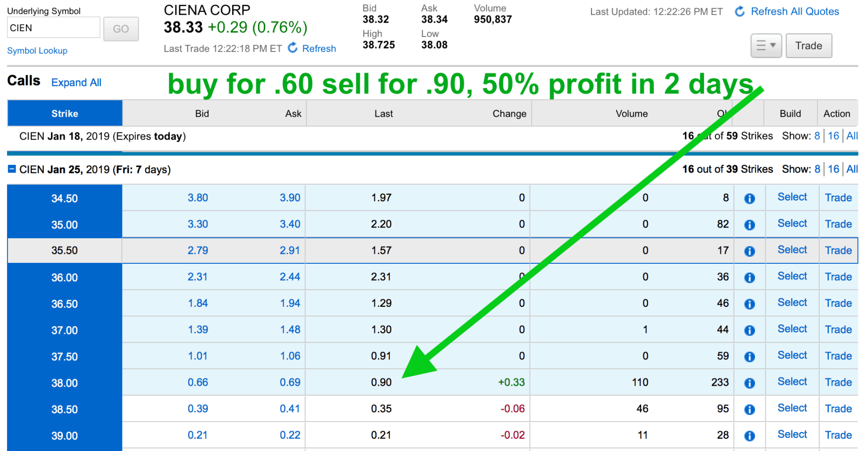This screenshot has width=868, height=451.
Task: Open info icon for 36.50 strike
Action: point(749,304)
